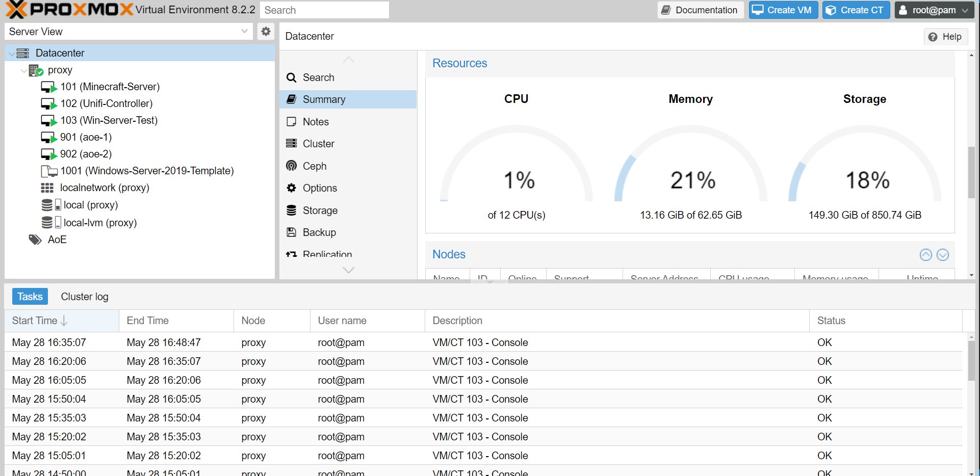Click the Ceph icon in the datacenter menu
Screen dimensions: 980x476
(x=291, y=166)
